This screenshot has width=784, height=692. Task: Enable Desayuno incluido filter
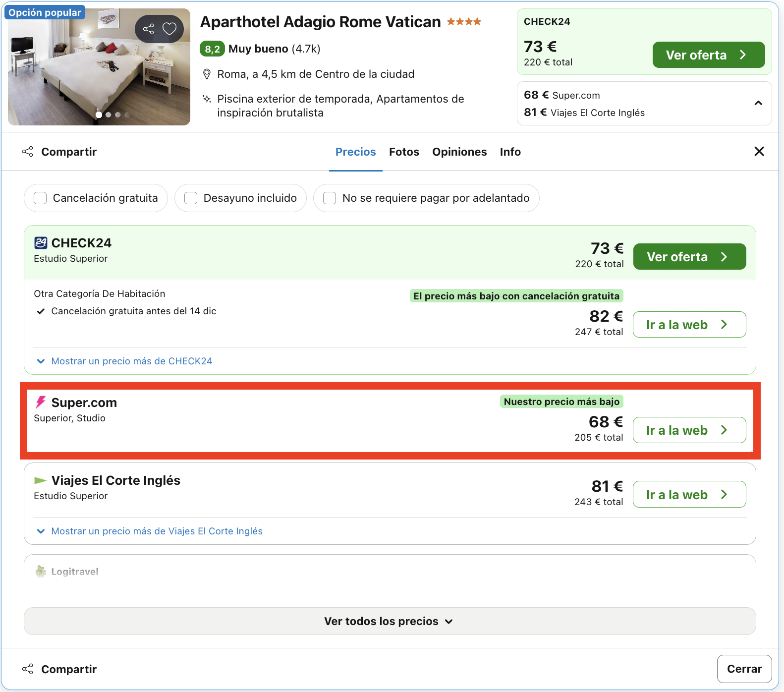[x=191, y=198]
